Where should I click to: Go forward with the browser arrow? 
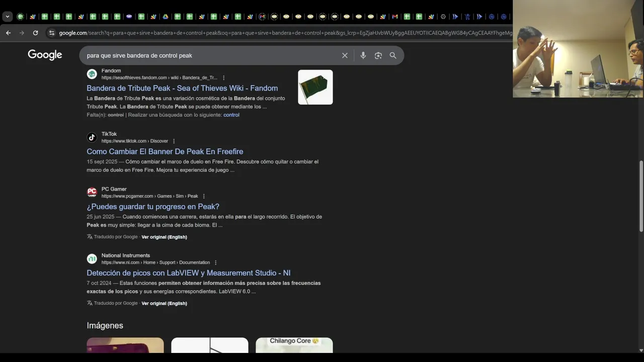pyautogui.click(x=22, y=33)
